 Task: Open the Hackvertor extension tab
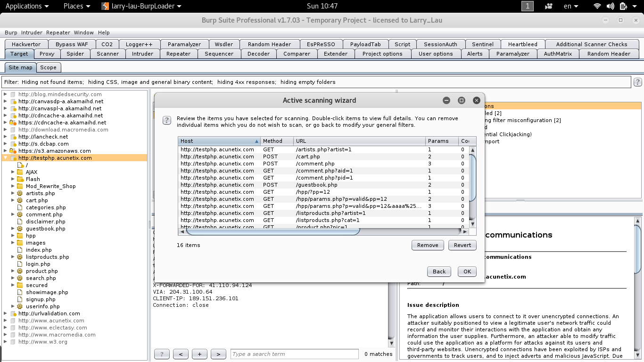(x=26, y=44)
